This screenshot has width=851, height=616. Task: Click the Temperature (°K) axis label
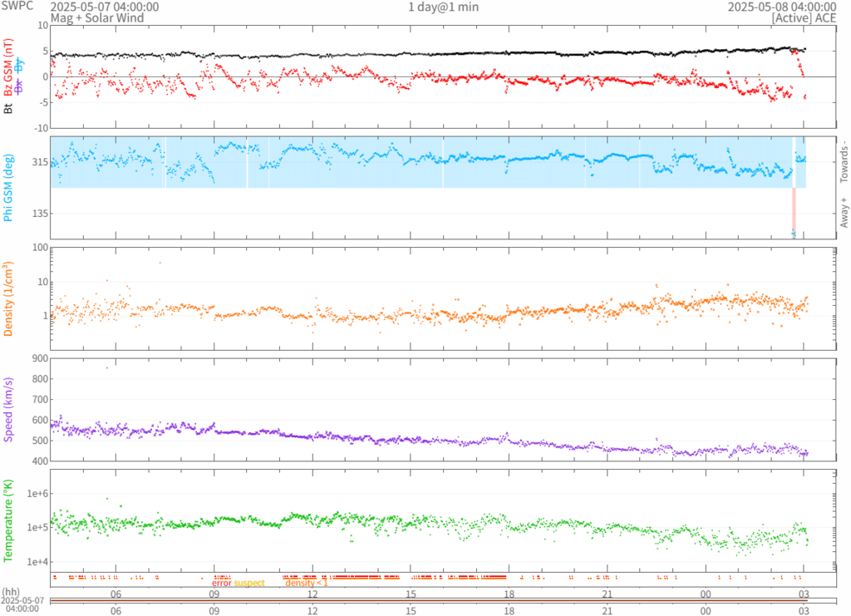(10, 520)
